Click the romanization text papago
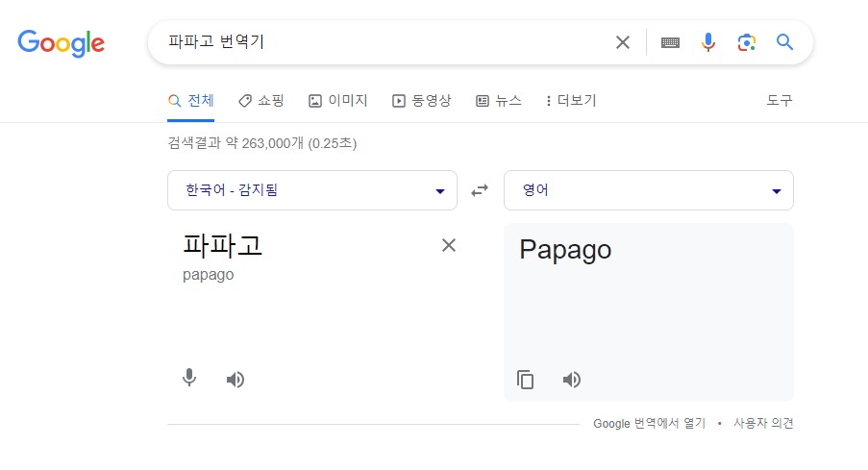 click(209, 275)
